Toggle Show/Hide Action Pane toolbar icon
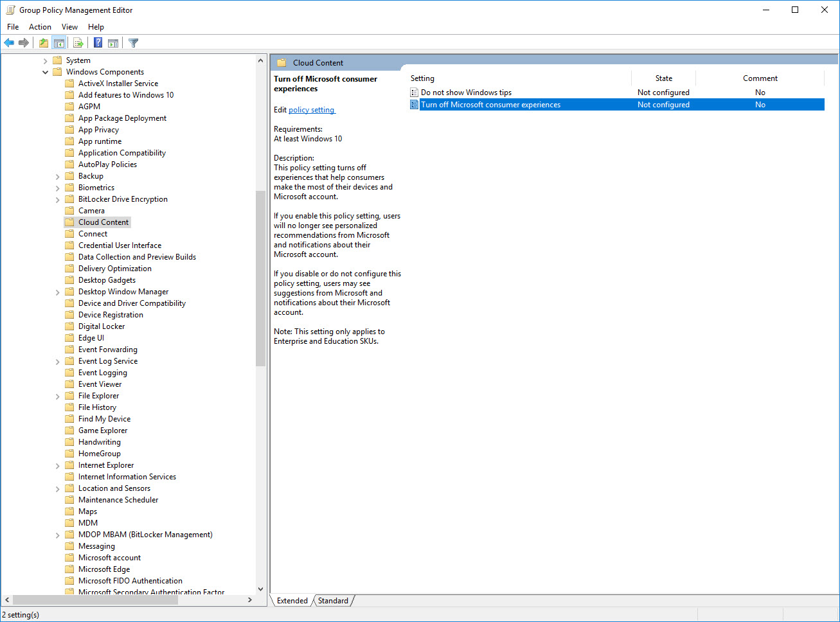This screenshot has width=840, height=622. [x=113, y=43]
